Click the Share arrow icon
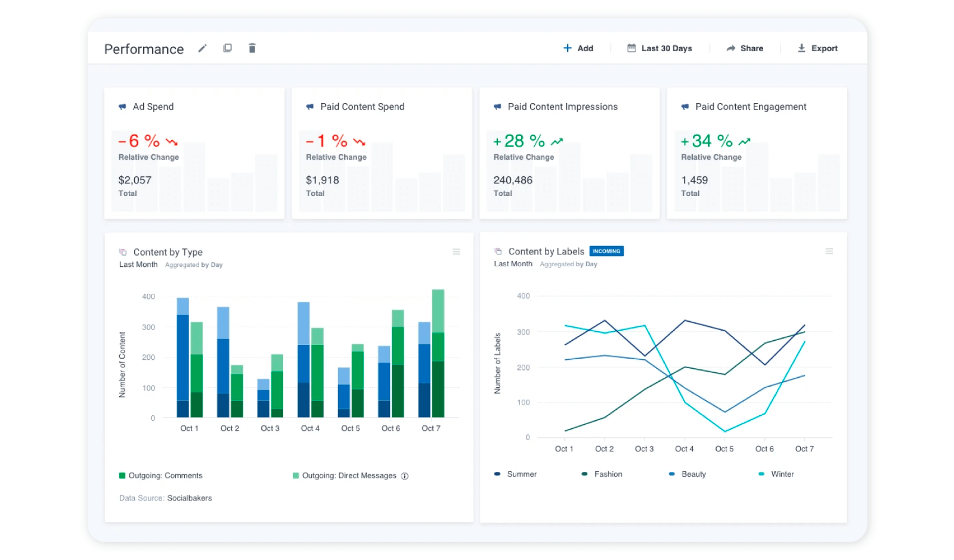This screenshot has width=954, height=560. (x=730, y=48)
